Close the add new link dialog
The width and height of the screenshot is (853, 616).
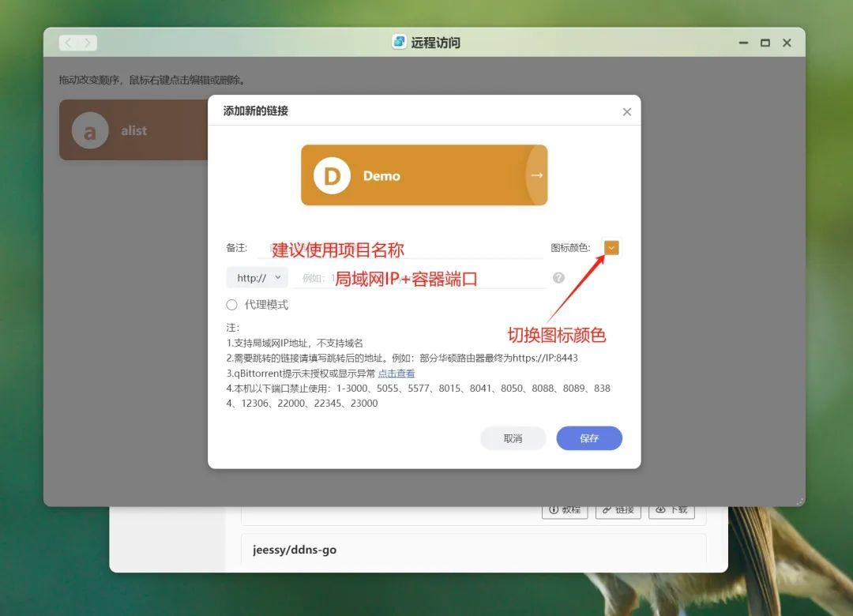point(626,111)
